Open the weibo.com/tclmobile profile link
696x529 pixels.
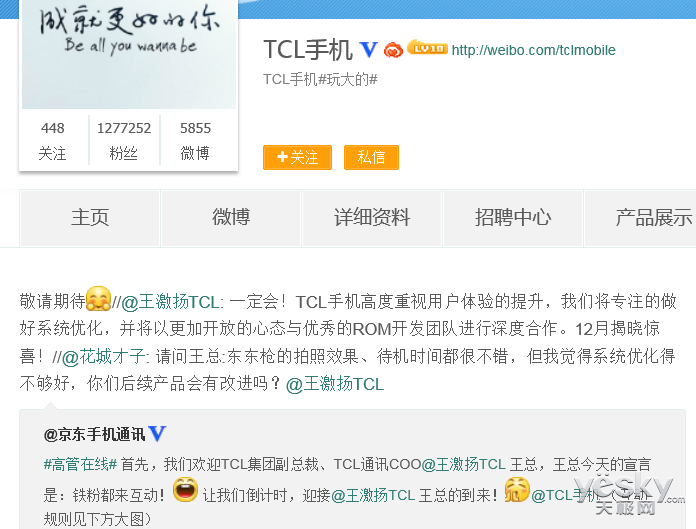point(534,50)
